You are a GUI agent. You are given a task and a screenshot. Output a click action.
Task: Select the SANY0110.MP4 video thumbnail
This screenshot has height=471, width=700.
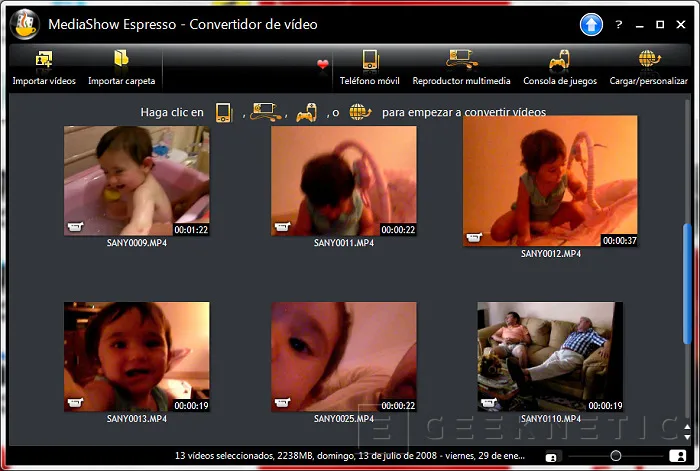(x=550, y=357)
